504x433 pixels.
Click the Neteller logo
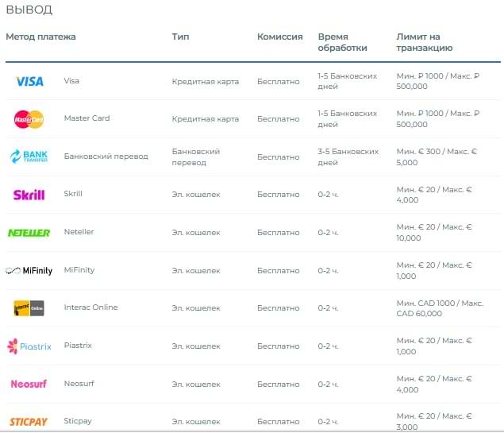tap(29, 233)
